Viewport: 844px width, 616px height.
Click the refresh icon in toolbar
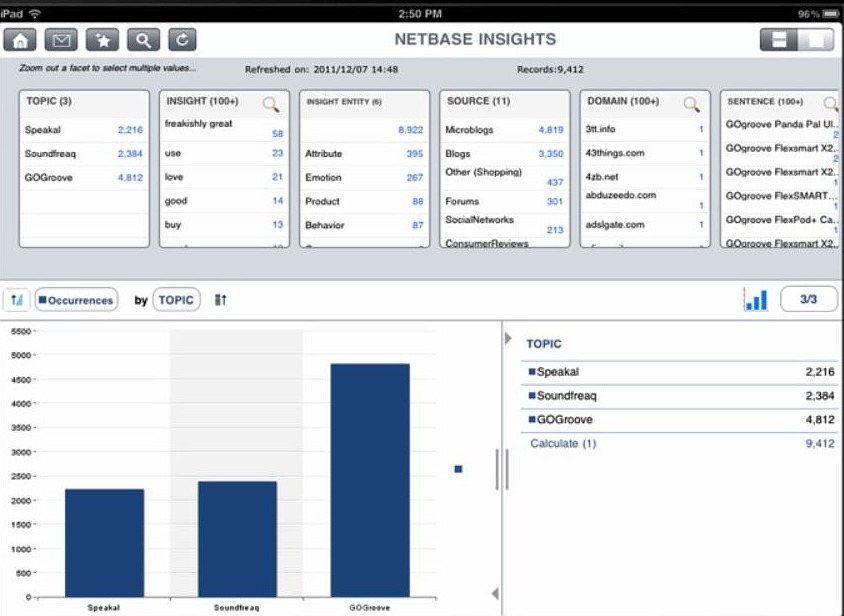182,40
